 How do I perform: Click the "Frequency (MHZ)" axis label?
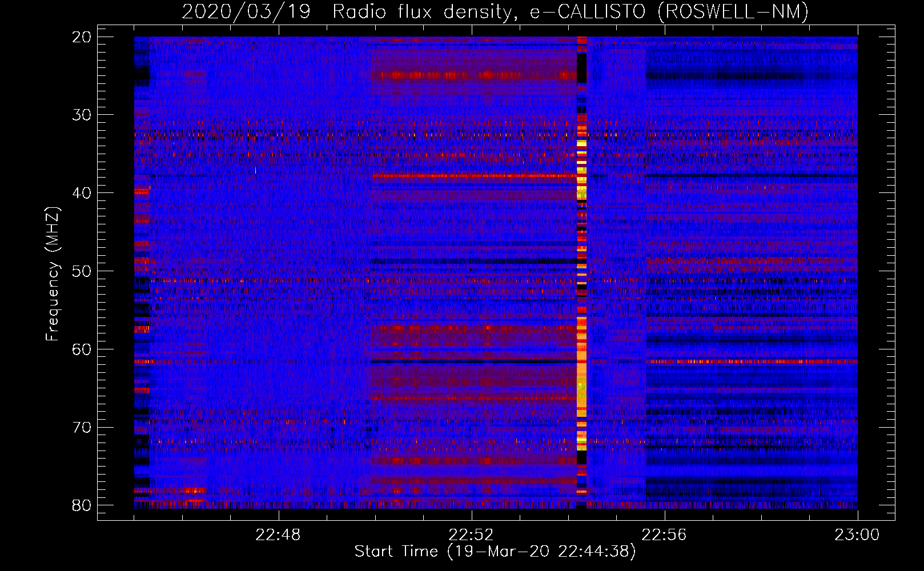[x=53, y=274]
